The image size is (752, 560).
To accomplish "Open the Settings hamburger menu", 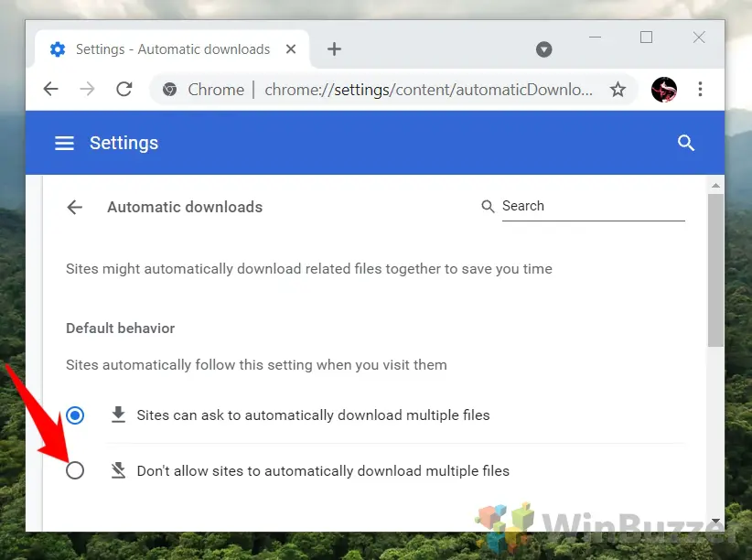I will [64, 144].
